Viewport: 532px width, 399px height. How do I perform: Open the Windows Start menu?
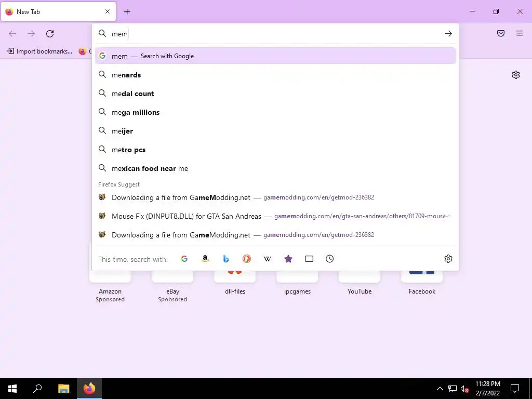12,389
